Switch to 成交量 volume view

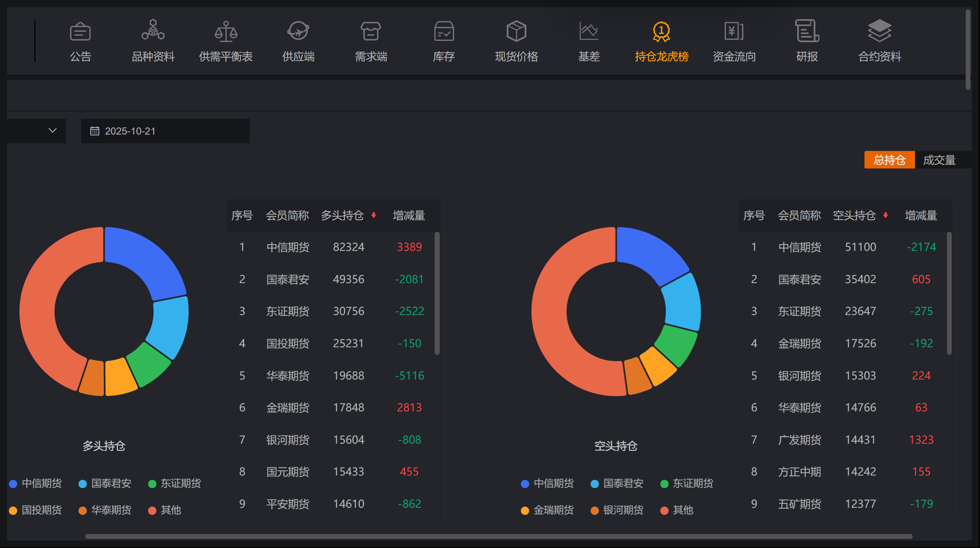[x=939, y=160]
